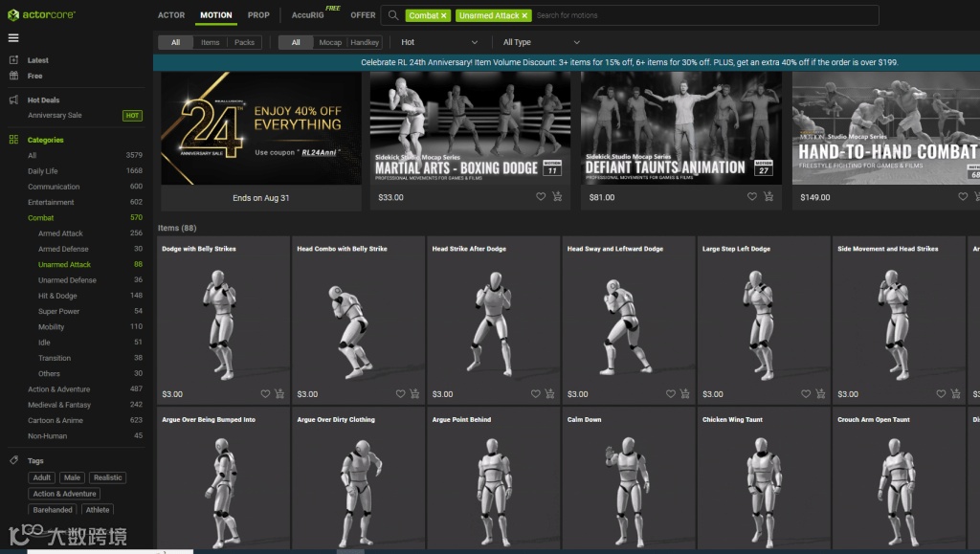This screenshot has width=980, height=554.
Task: Add Head Sway and Leftward Dodge to cart
Action: click(685, 394)
